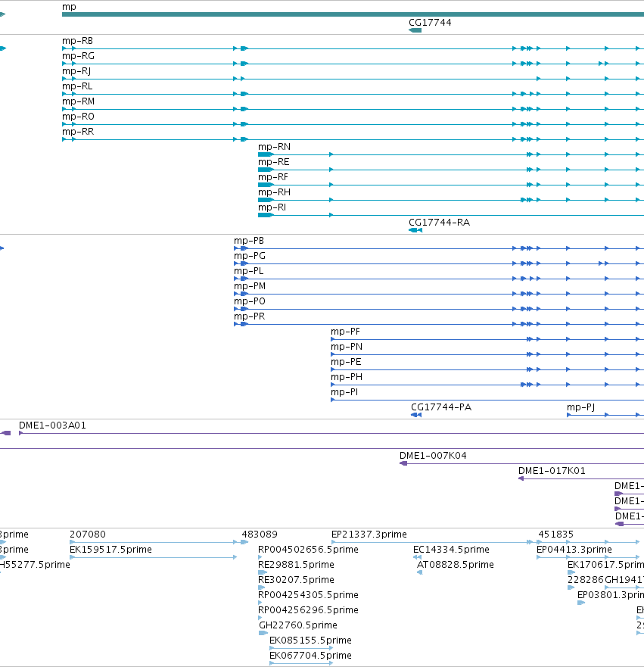
Task: Select the CG17744-RA transcript label
Action: tap(439, 223)
